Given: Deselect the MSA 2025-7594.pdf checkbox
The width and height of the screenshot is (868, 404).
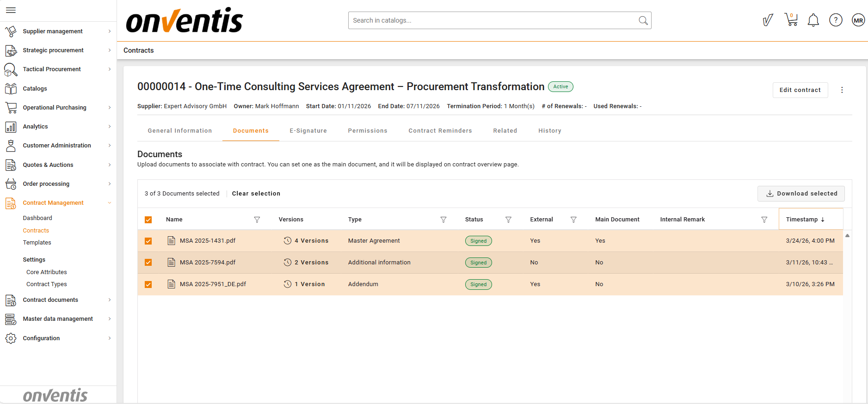Looking at the screenshot, I should [148, 263].
